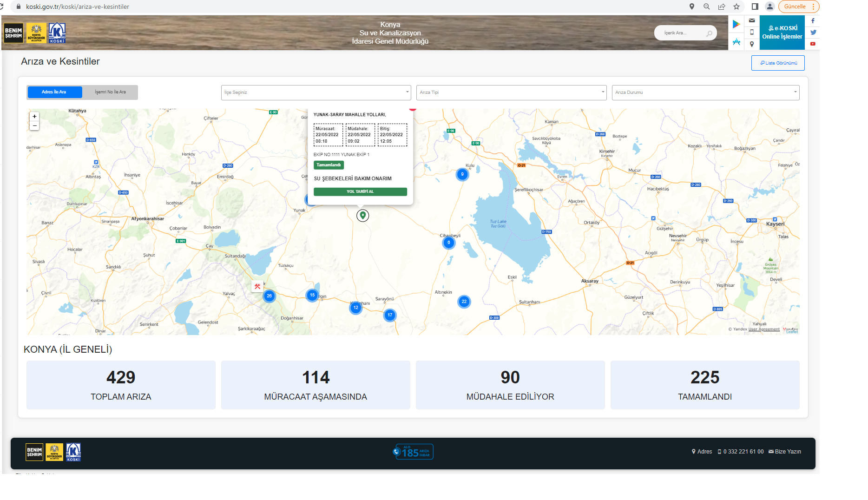Zoom in the map with plus button
This screenshot has width=868, height=500.
pyautogui.click(x=34, y=117)
